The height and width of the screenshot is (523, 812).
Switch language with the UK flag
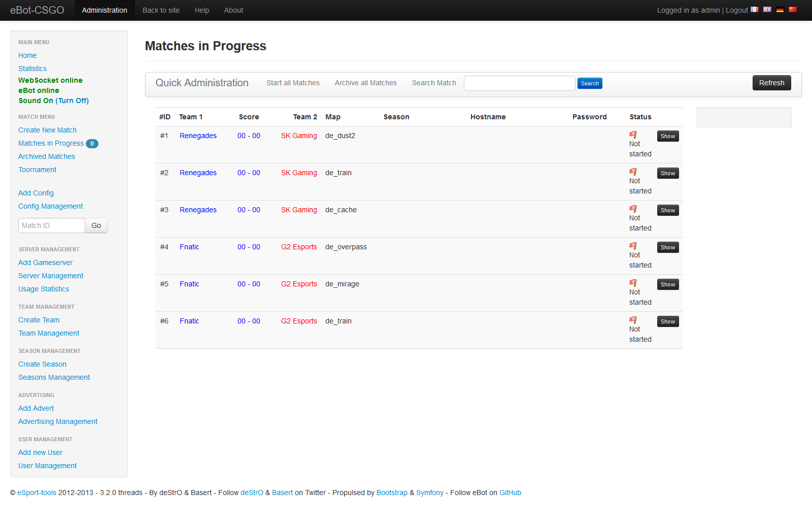click(x=767, y=10)
